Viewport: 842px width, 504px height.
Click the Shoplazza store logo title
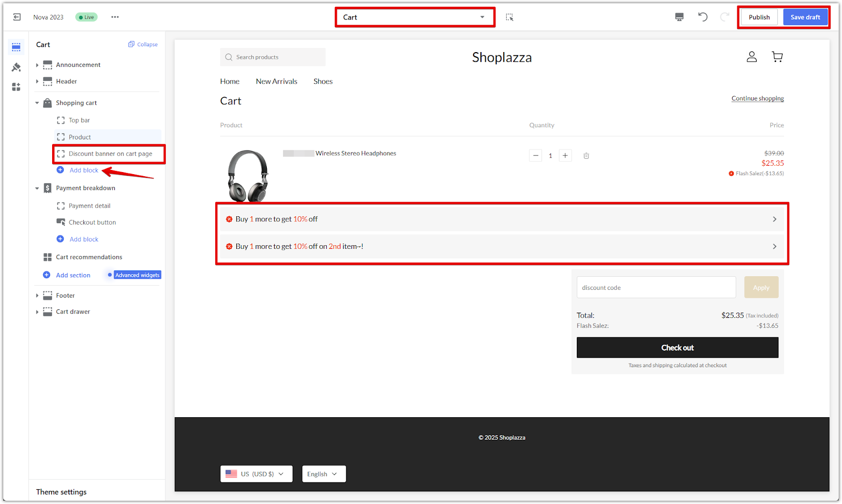[x=502, y=57]
